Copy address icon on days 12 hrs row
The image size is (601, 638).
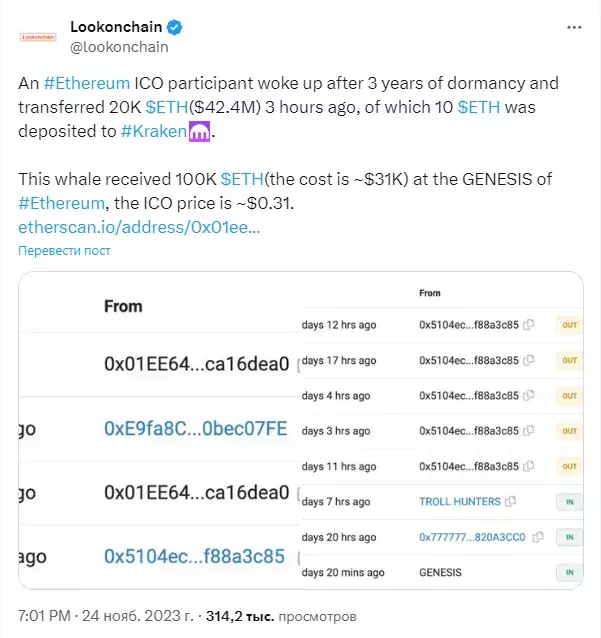point(529,325)
